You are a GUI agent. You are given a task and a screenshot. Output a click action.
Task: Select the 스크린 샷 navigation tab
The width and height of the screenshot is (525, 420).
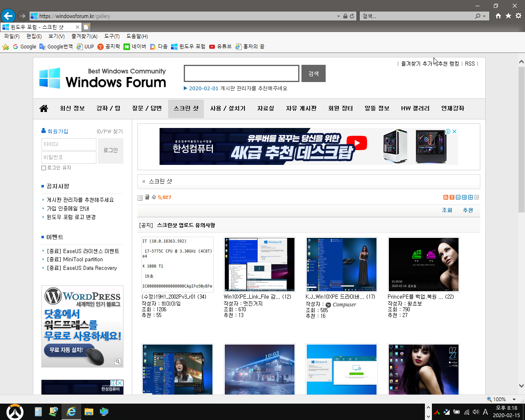pyautogui.click(x=186, y=108)
